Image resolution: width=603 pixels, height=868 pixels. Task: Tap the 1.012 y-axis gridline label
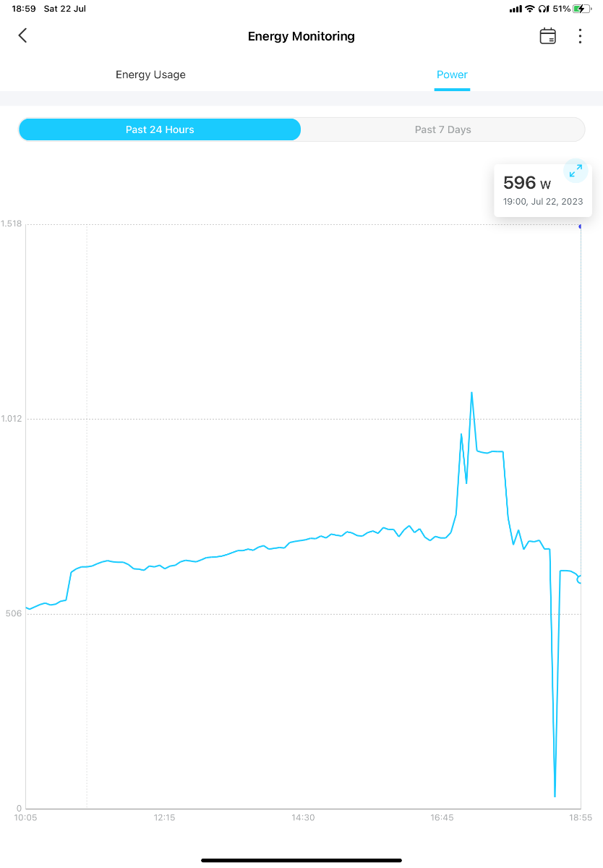pyautogui.click(x=12, y=419)
